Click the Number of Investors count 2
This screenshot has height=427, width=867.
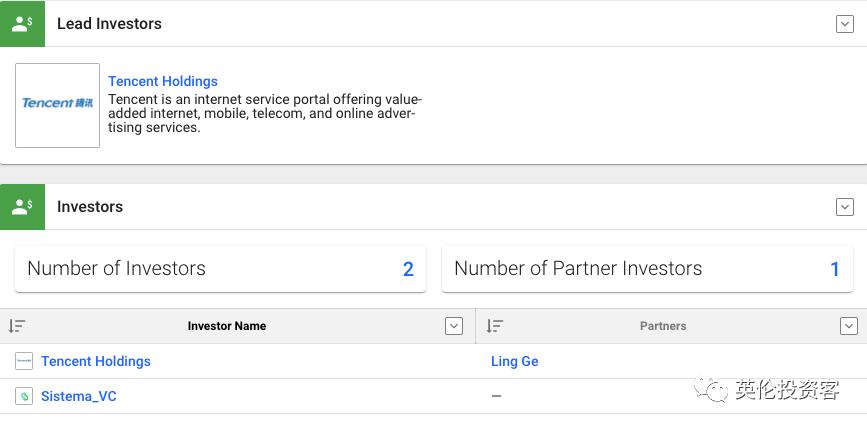click(408, 269)
